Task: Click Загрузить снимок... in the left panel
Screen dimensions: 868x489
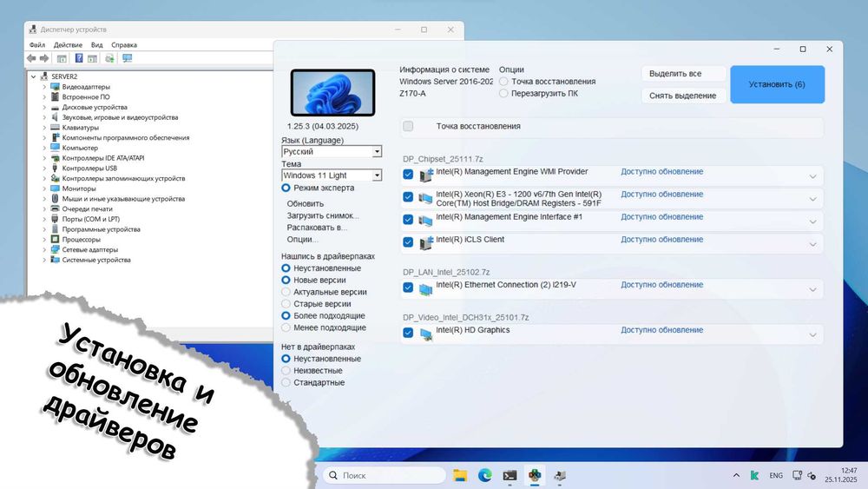Action: click(x=323, y=215)
